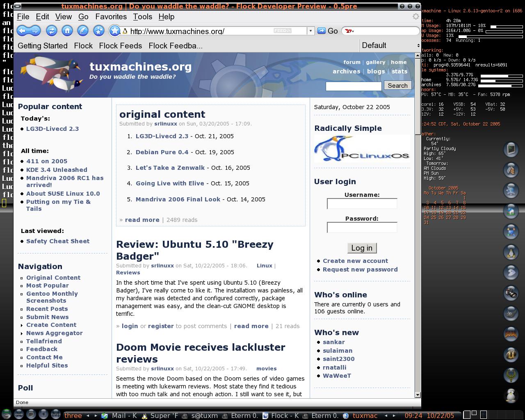Open 'Review: Ubuntu 5.10 Breezy Badger' headline
The width and height of the screenshot is (525, 420).
point(195,250)
